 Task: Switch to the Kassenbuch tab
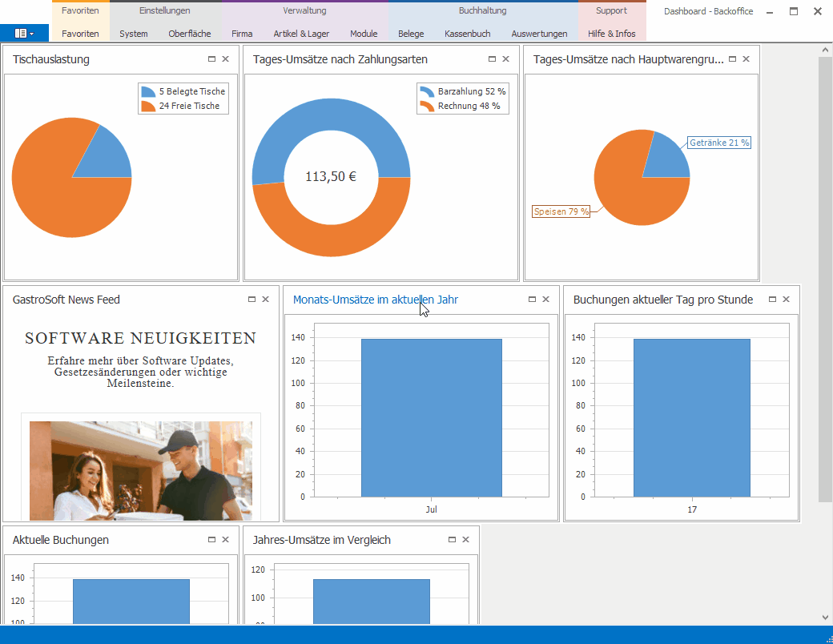pos(468,34)
